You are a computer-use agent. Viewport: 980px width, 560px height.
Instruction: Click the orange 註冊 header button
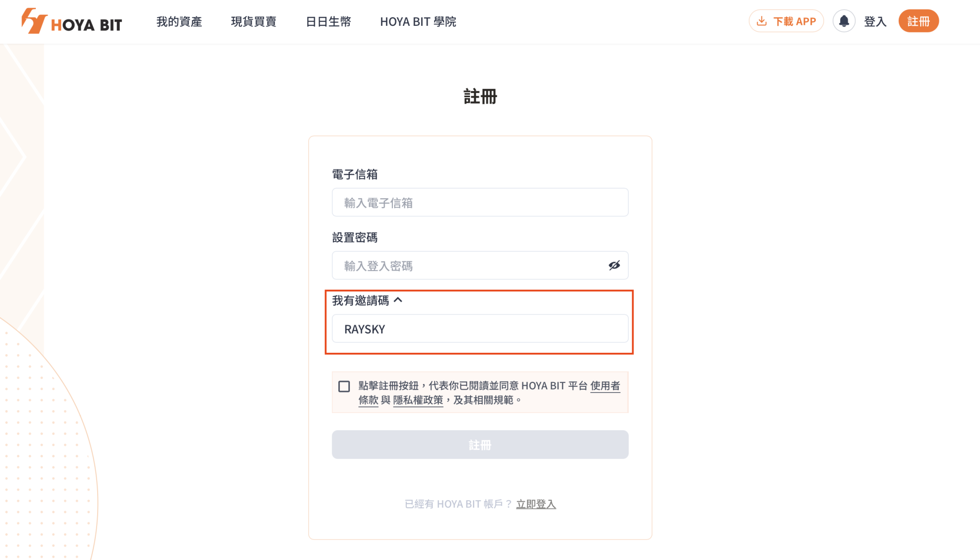[918, 21]
